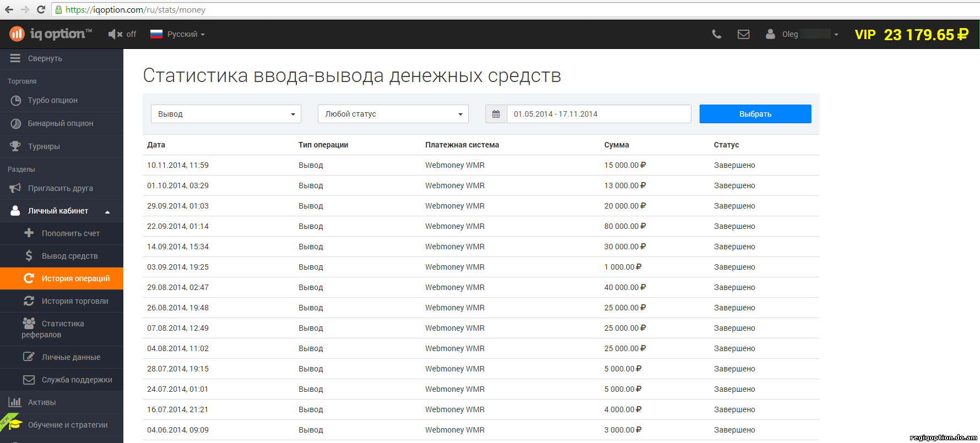980x443 pixels.
Task: Toggle the sound off speaker icon
Action: click(115, 34)
